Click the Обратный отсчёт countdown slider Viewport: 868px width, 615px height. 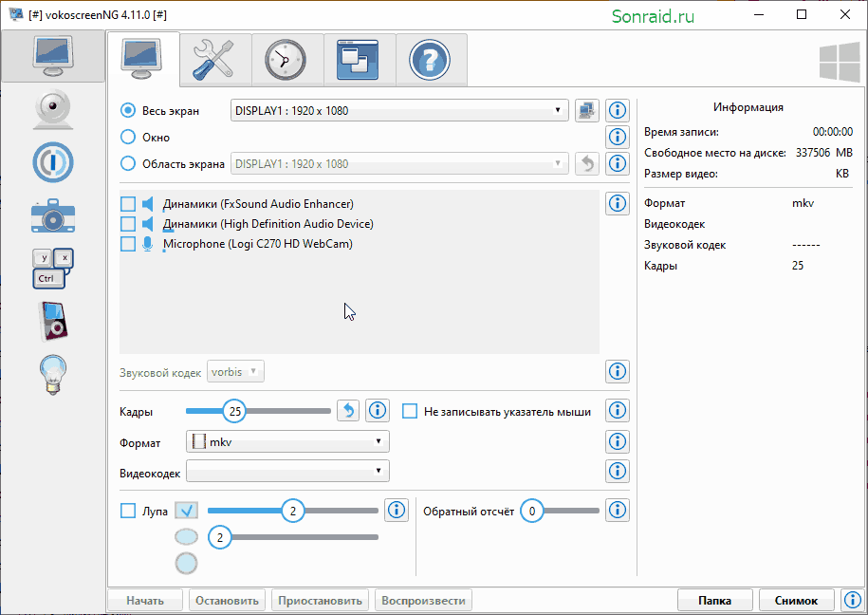click(x=560, y=511)
